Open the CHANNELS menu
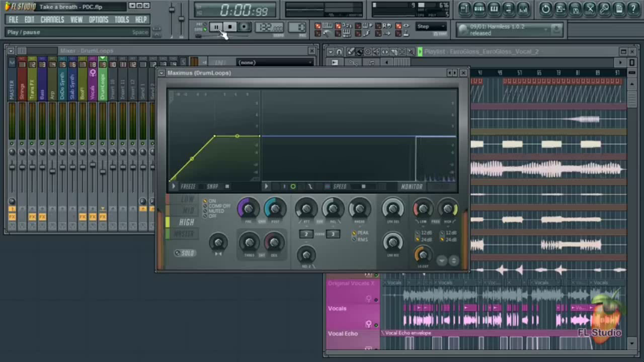 click(52, 20)
